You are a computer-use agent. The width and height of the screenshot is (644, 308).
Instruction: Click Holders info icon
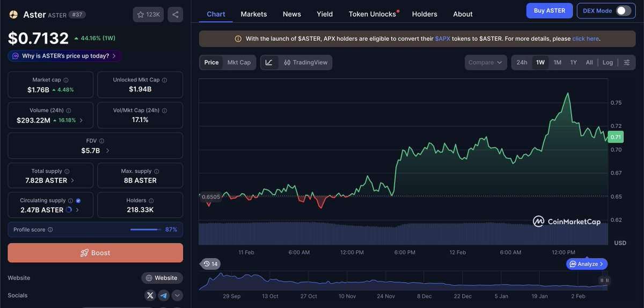pyautogui.click(x=152, y=200)
